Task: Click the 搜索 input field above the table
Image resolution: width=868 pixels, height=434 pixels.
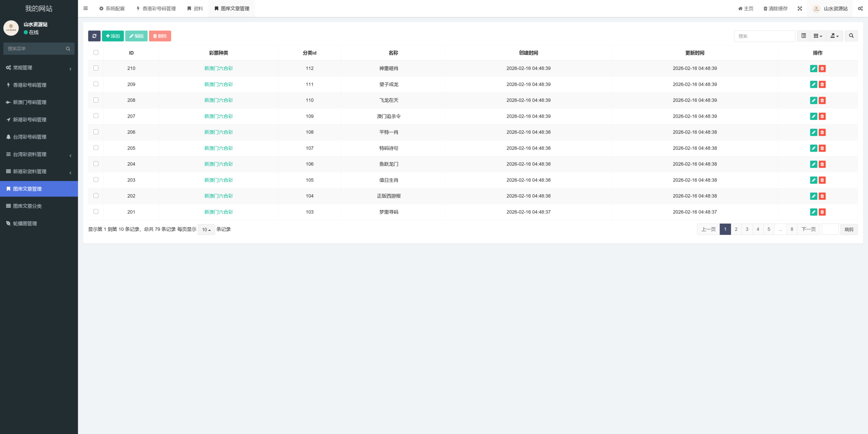Action: (x=764, y=36)
